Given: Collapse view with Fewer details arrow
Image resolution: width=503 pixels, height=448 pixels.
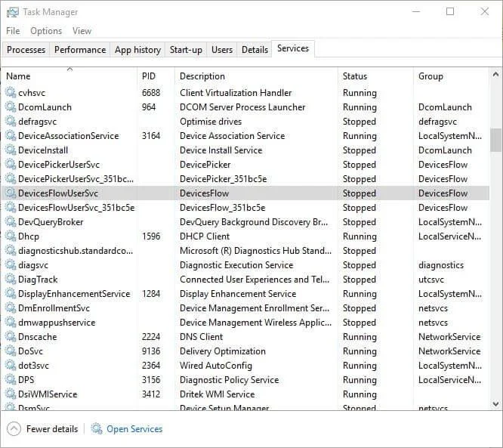Looking at the screenshot, I should coord(14,429).
